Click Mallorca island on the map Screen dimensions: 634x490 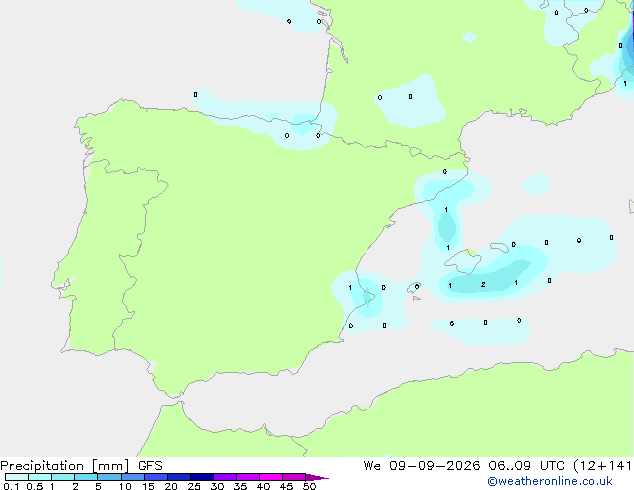463,261
